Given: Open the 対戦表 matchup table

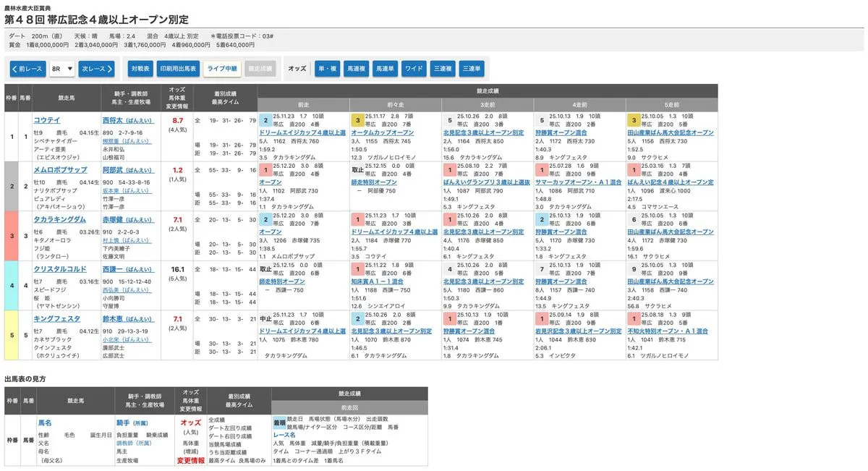Looking at the screenshot, I should (x=140, y=69).
